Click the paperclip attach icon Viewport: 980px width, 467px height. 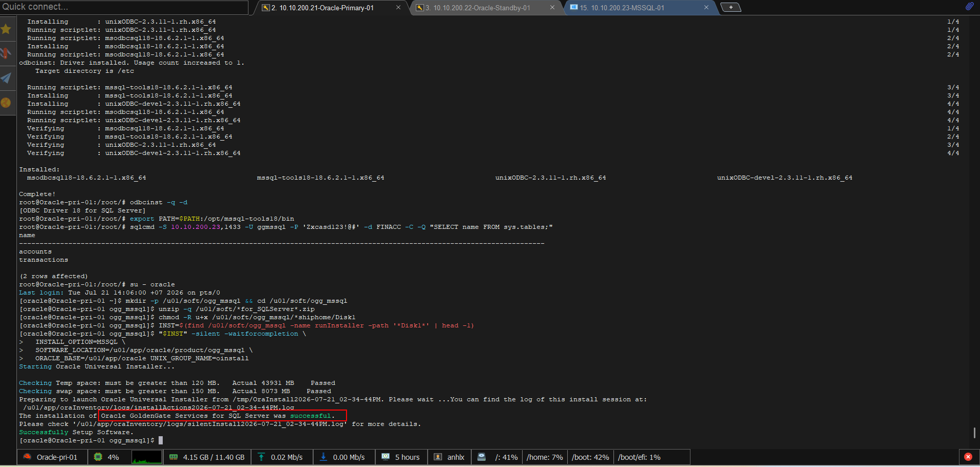point(969,6)
